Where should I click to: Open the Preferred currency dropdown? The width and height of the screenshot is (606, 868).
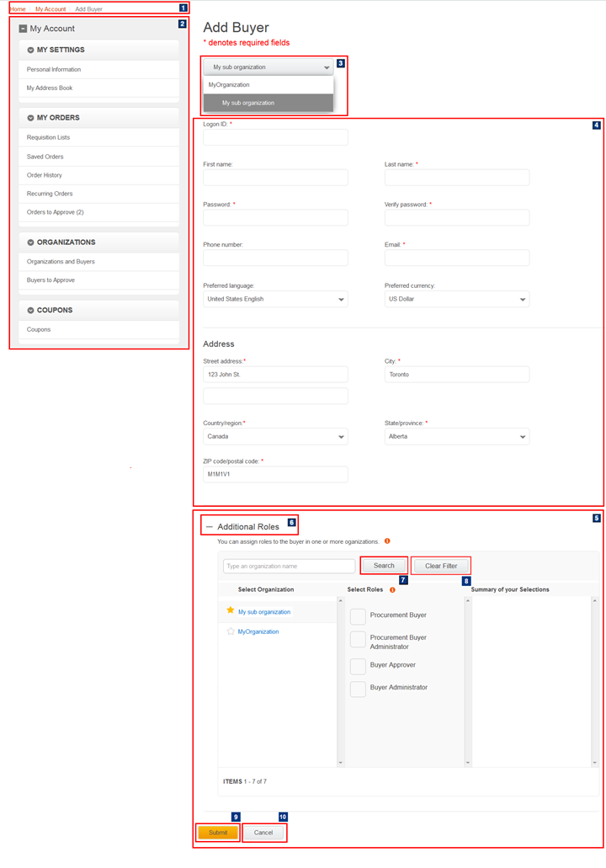[457, 299]
